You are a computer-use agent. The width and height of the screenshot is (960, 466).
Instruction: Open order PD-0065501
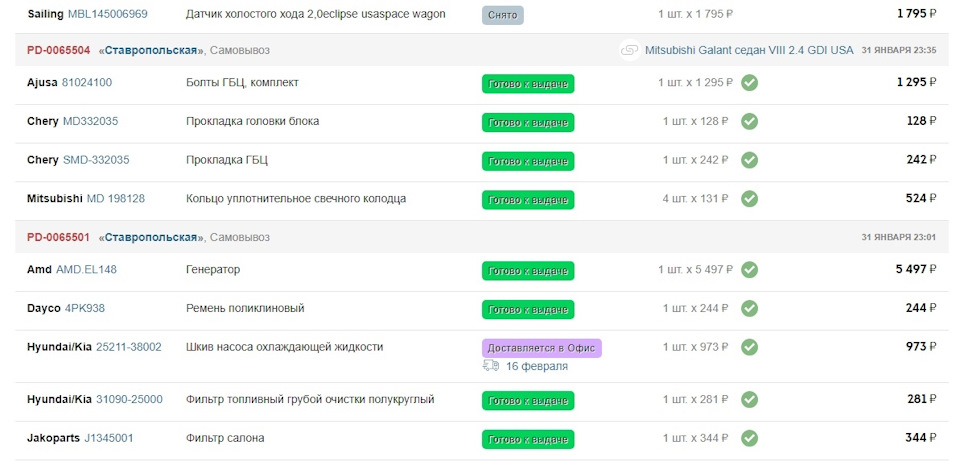pos(58,238)
